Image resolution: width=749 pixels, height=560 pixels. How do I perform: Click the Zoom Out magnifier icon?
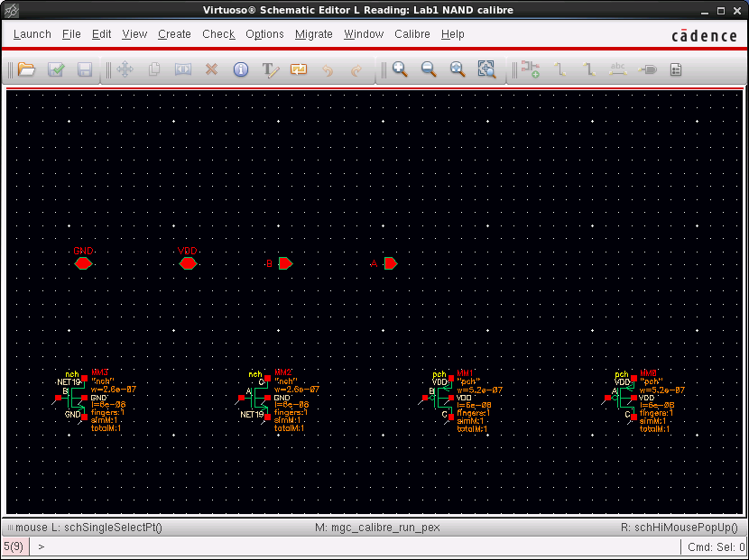pyautogui.click(x=429, y=69)
